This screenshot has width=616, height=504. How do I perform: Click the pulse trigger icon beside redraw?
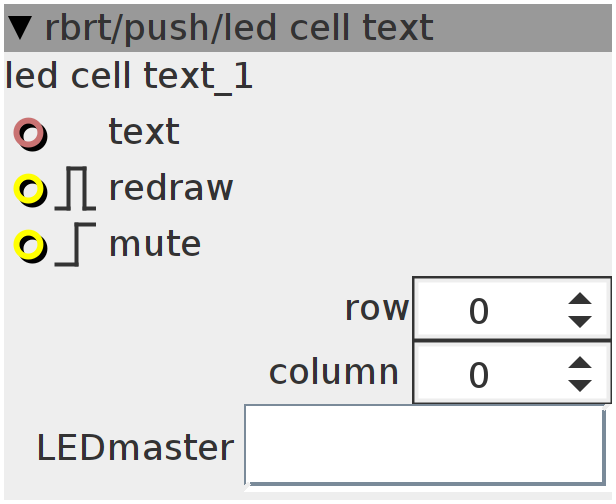(75, 189)
